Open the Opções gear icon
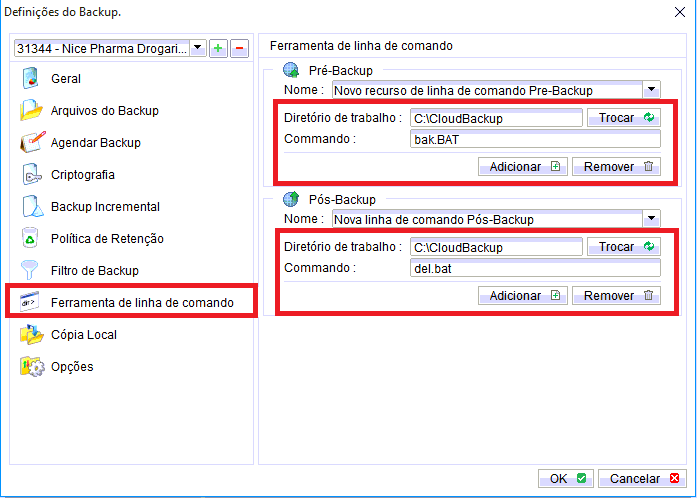 pos(31,367)
